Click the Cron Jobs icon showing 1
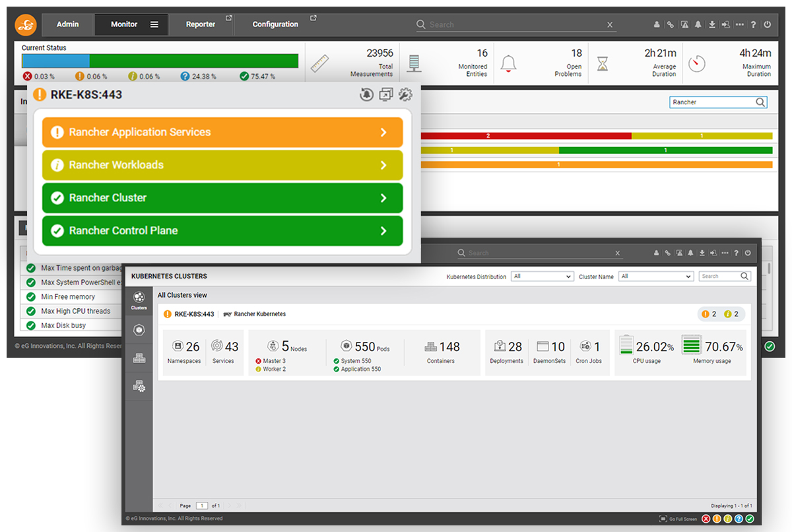The height and width of the screenshot is (532, 792). tap(585, 346)
